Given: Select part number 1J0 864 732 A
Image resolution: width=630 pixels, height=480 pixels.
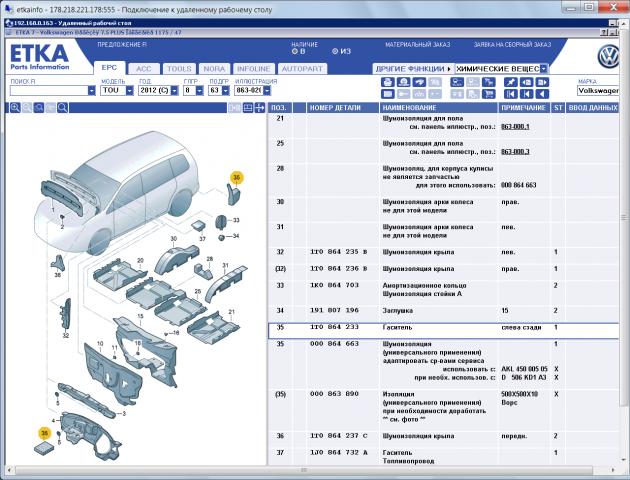Looking at the screenshot, I should click(339, 453).
